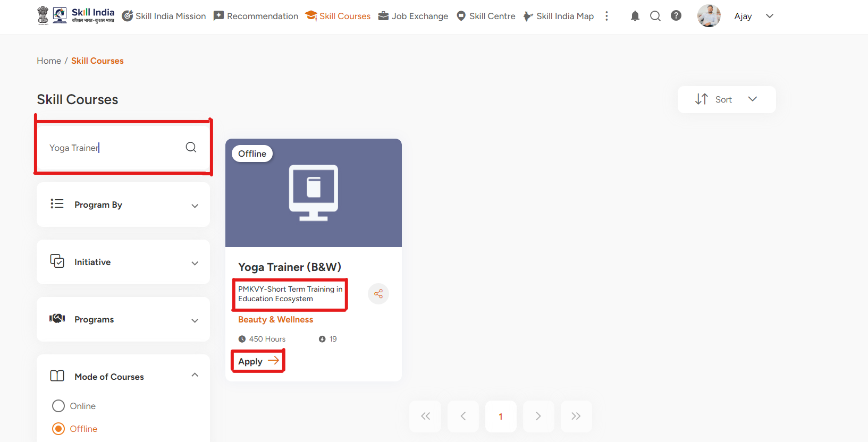
Task: Click the Sort arrows icon
Action: pyautogui.click(x=702, y=99)
